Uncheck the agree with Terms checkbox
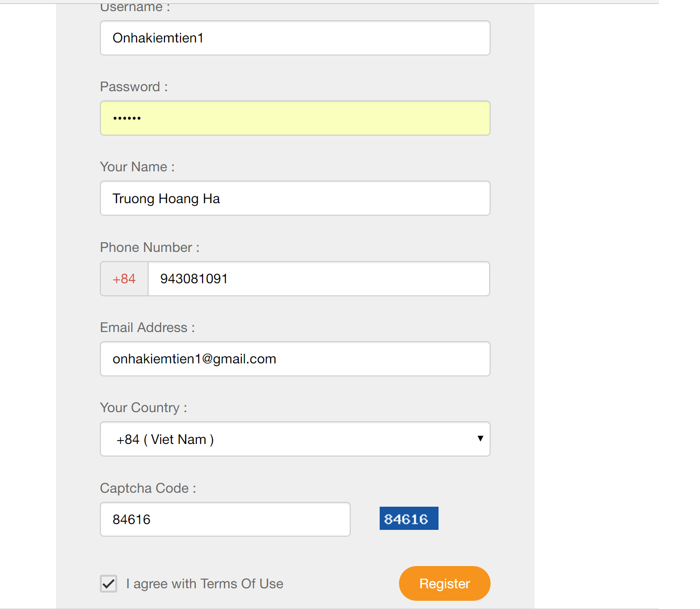The image size is (700, 609). [x=109, y=583]
